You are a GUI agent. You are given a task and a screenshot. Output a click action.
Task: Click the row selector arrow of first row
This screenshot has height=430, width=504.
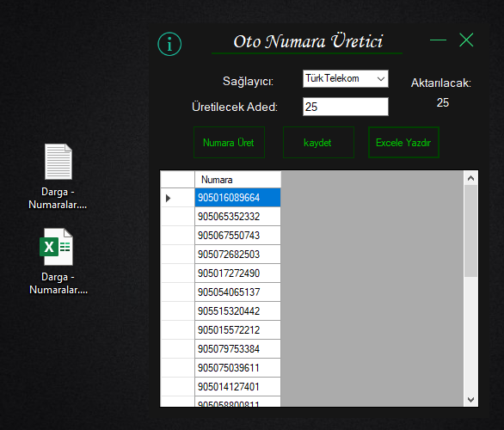(168, 198)
